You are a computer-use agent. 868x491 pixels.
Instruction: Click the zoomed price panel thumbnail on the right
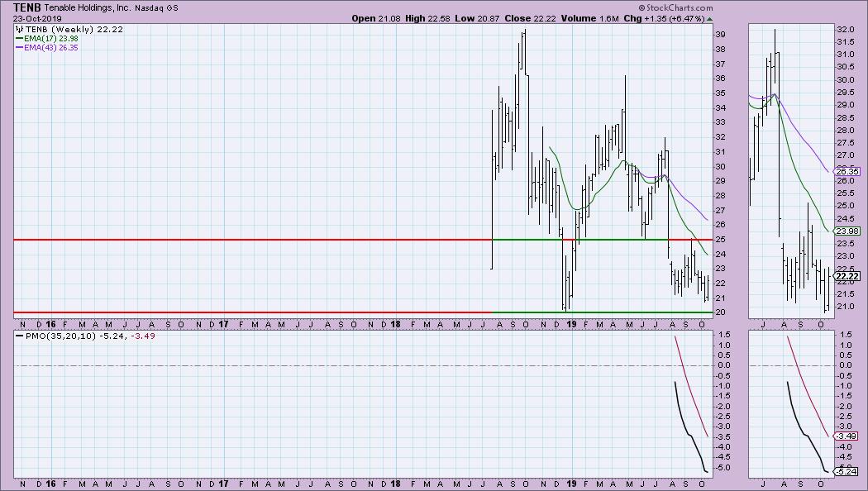790,171
